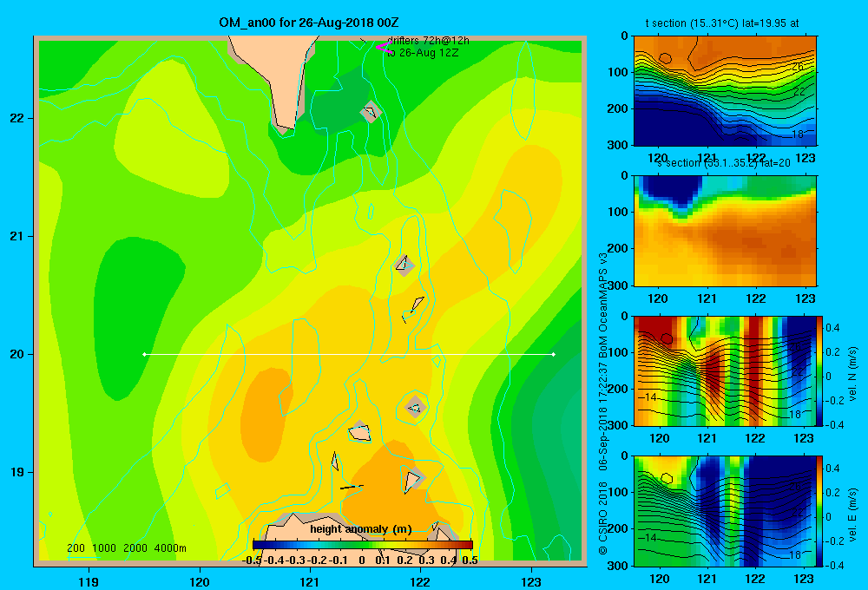868x590 pixels.
Task: Click the vel. E color scale bar
Action: coord(819,510)
